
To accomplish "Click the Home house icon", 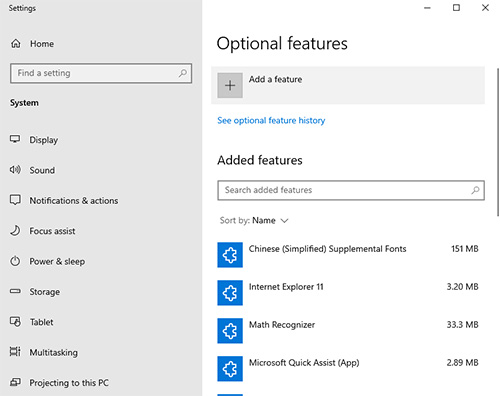I will click(x=16, y=43).
